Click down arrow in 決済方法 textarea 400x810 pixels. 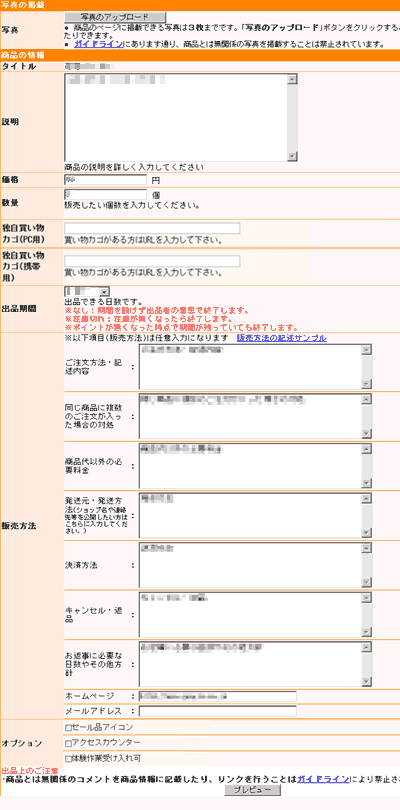367,582
